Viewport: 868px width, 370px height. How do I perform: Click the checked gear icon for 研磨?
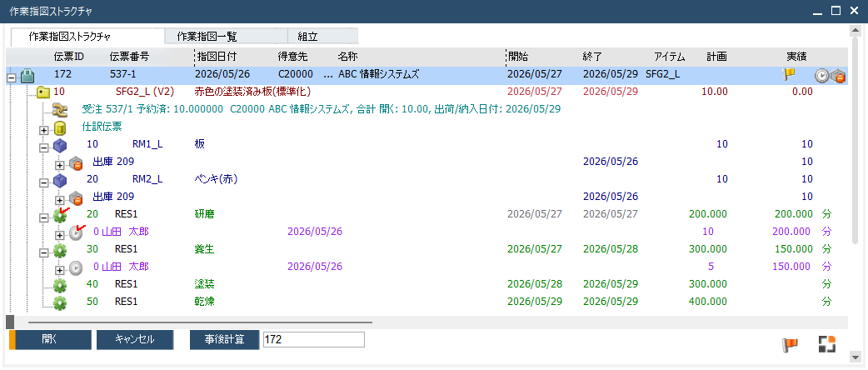click(60, 215)
